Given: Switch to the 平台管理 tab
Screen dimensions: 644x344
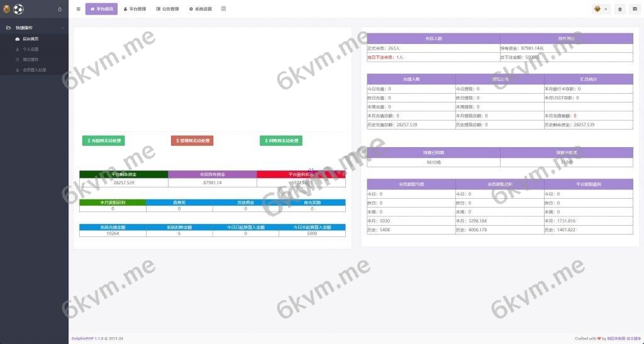Looking at the screenshot, I should [x=135, y=9].
